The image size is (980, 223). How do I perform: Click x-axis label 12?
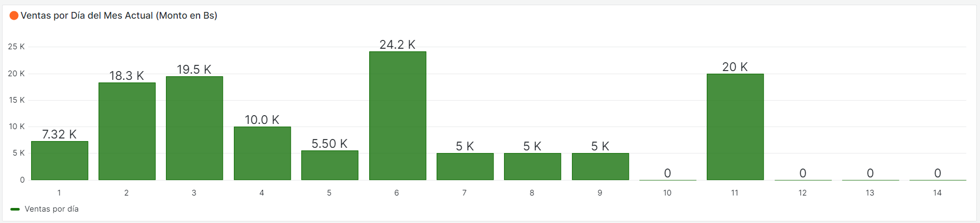pos(803,193)
